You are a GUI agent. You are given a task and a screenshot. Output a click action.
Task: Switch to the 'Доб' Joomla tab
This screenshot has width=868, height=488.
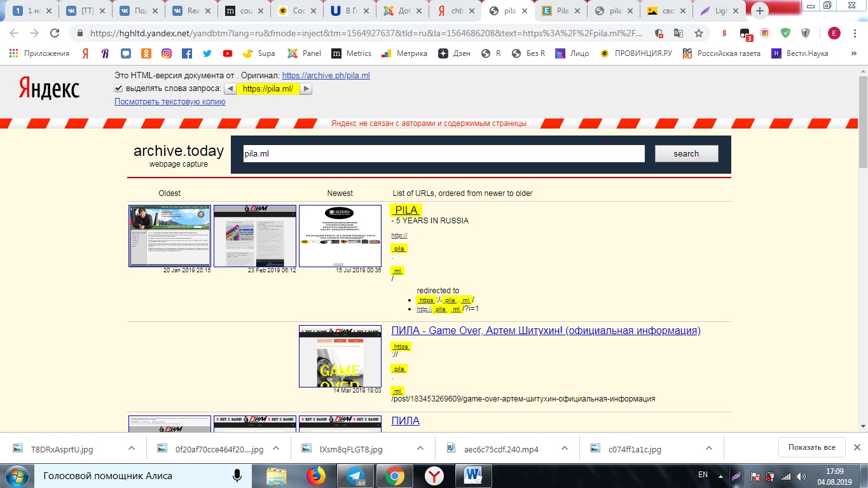tap(402, 11)
